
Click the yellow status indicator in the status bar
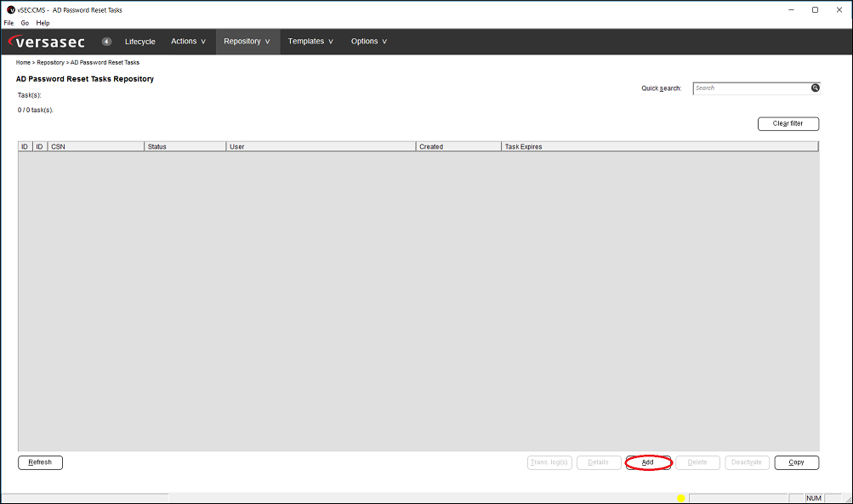tap(681, 498)
